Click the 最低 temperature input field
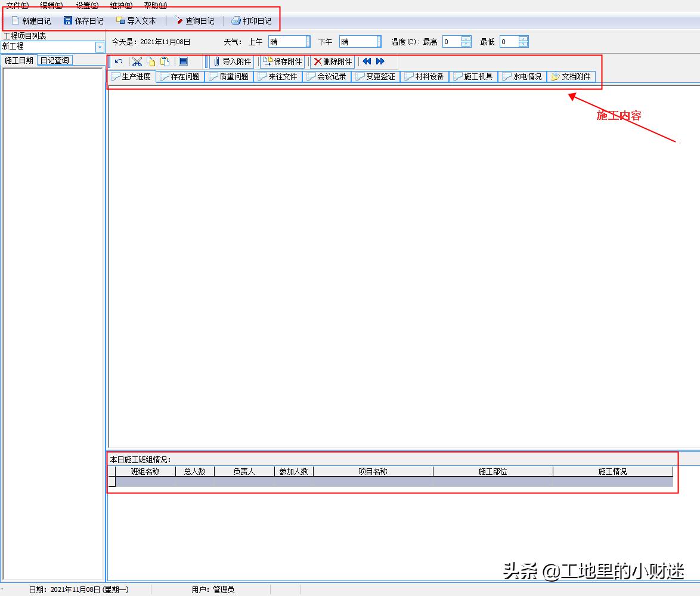 [x=509, y=42]
